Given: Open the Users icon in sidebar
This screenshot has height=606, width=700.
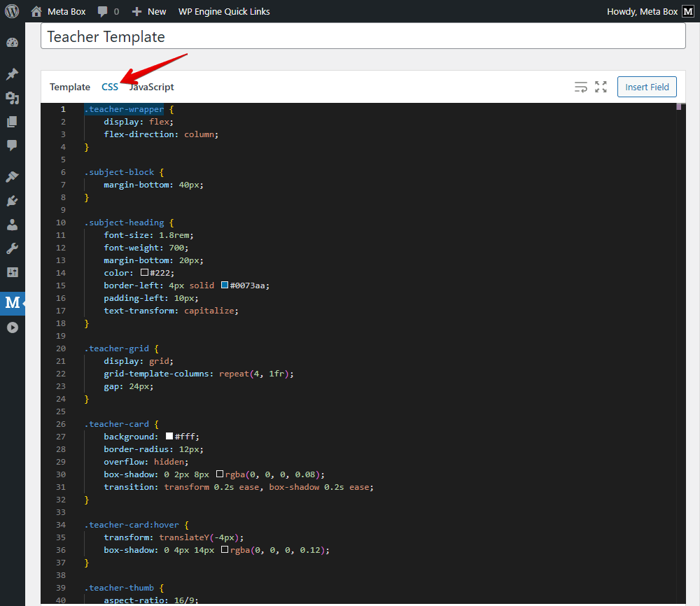Looking at the screenshot, I should point(12,224).
